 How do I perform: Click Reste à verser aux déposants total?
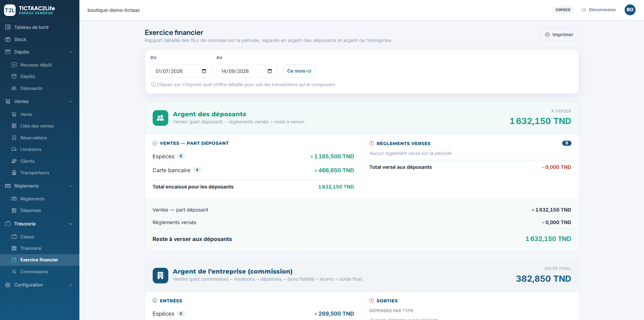point(548,239)
